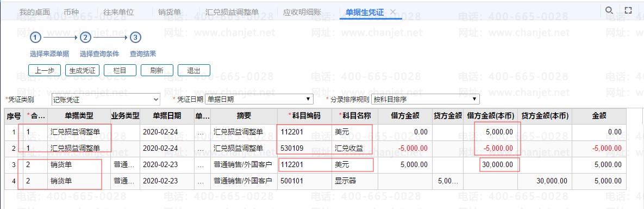The width and height of the screenshot is (644, 209).
Task: Click the 业务类型 column header
Action: tap(125, 116)
